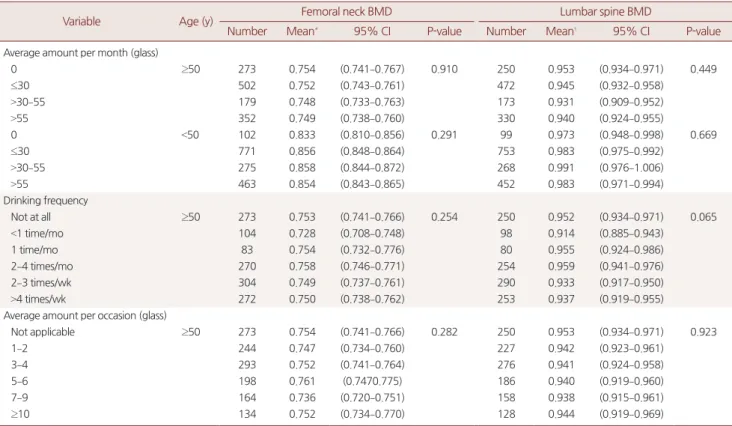Image resolution: width=732 pixels, height=426 pixels.
Task: Select 'Average amount per month (glass)' section row
Action: (81, 53)
